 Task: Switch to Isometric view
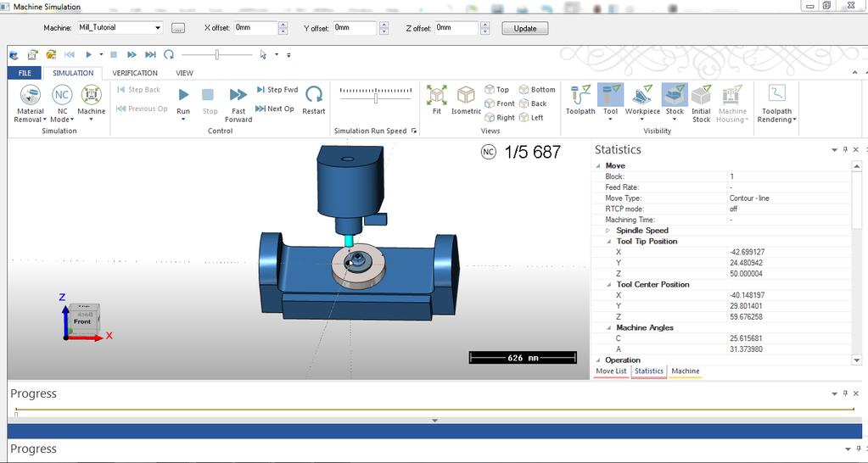[466, 100]
